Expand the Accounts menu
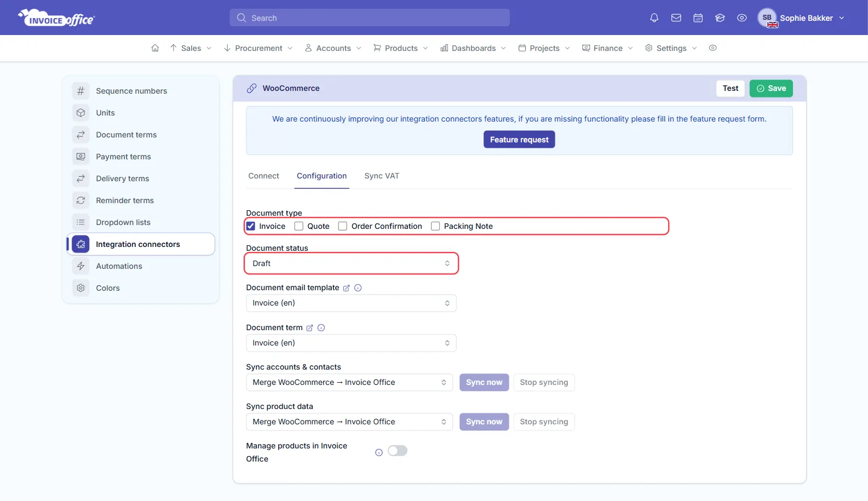This screenshot has height=501, width=868. click(333, 48)
